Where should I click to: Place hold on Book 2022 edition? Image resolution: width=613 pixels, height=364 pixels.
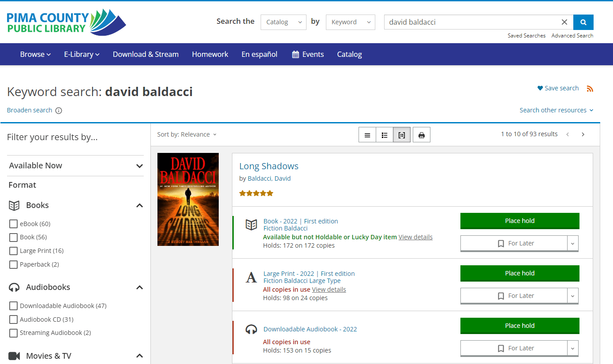coord(520,221)
